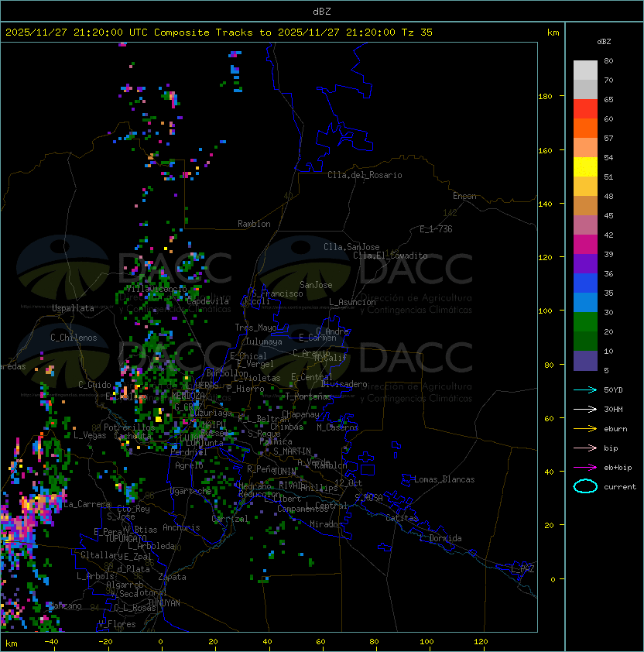Viewport: 644px width, 652px height.
Task: Click the -20 tick on horizontal axis
Action: [105, 642]
